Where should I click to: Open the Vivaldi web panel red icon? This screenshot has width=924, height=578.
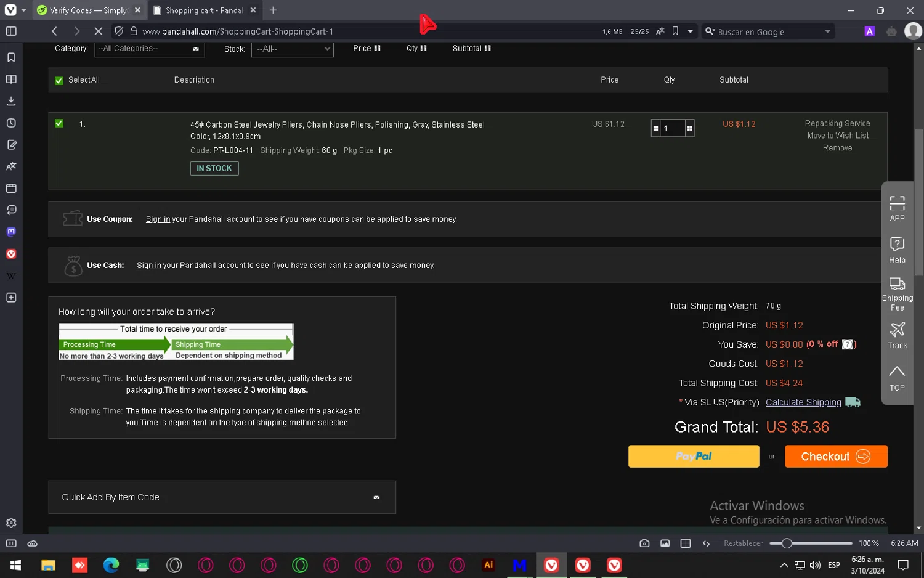11,254
